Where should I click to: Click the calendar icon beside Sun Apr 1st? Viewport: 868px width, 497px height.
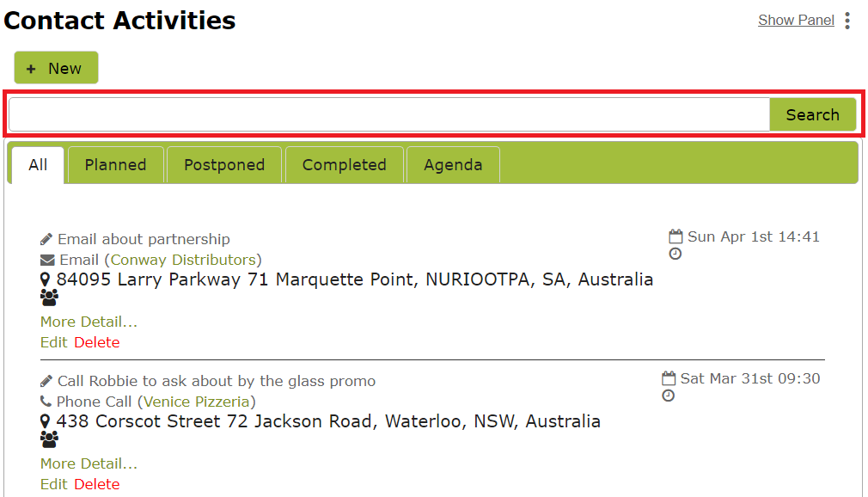675,236
